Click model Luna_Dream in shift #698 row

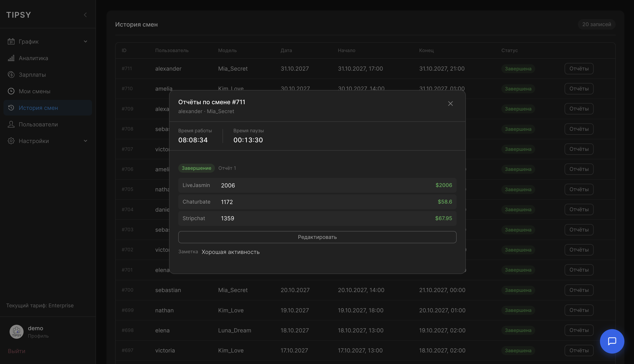click(x=235, y=330)
